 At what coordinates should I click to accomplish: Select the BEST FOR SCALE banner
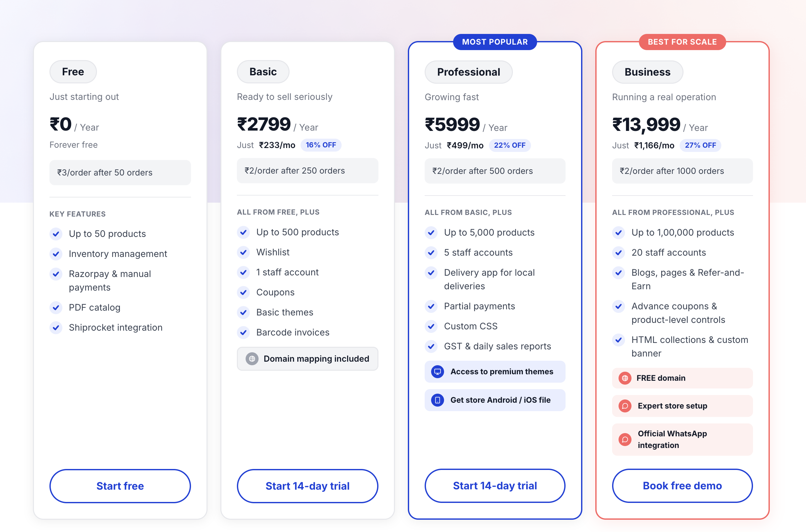point(682,42)
